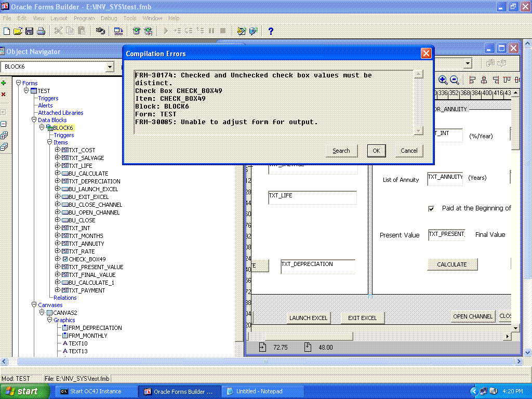The width and height of the screenshot is (532, 399).
Task: Click the Copy toolbar icon
Action: [70, 31]
